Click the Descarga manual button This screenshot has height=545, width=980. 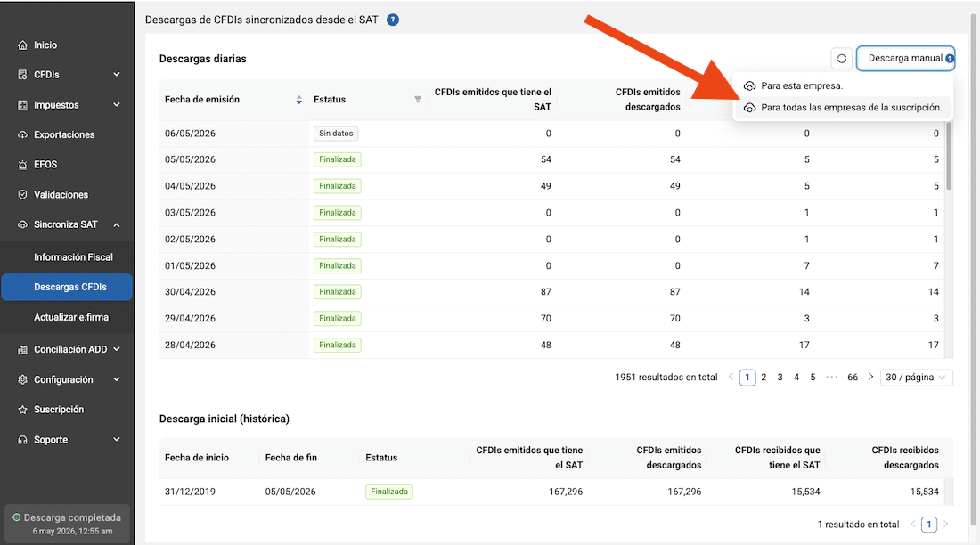905,58
